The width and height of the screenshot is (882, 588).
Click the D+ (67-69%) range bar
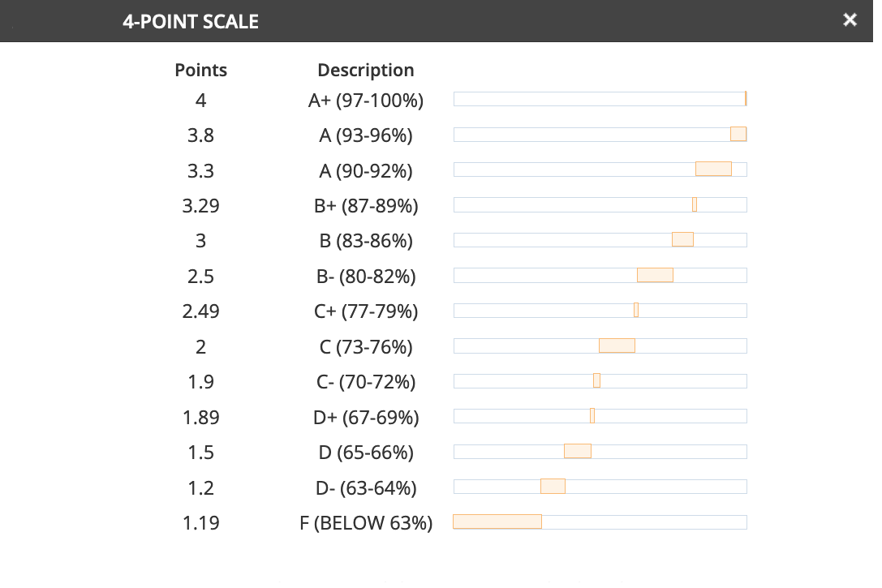point(600,416)
